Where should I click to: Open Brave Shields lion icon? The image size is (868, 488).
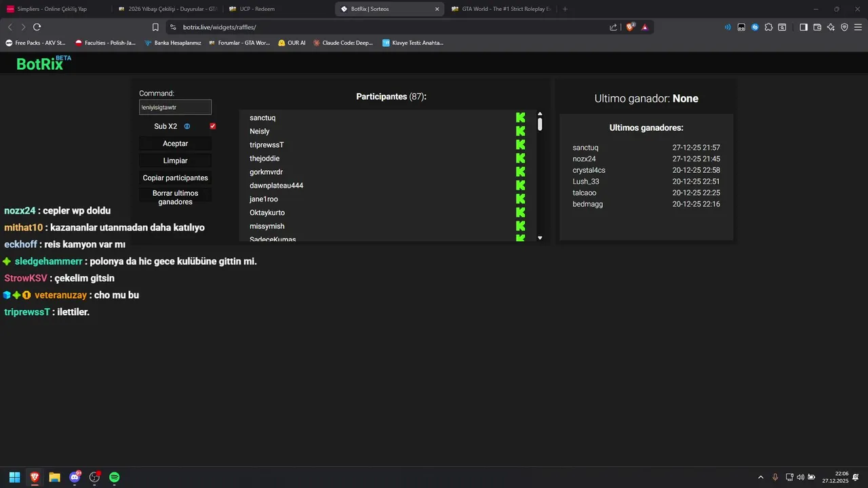pos(630,27)
